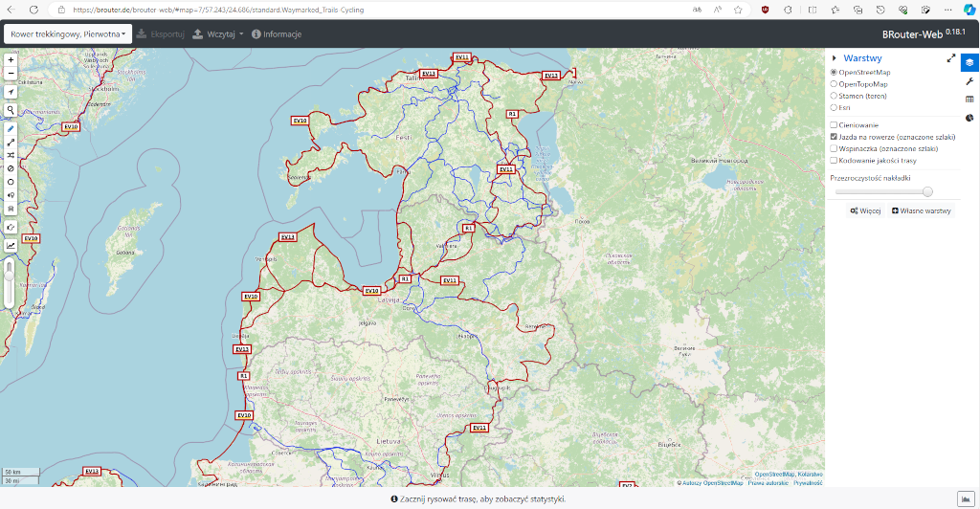The height and width of the screenshot is (509, 980).
Task: Open the table data sidebar tab
Action: (x=969, y=100)
